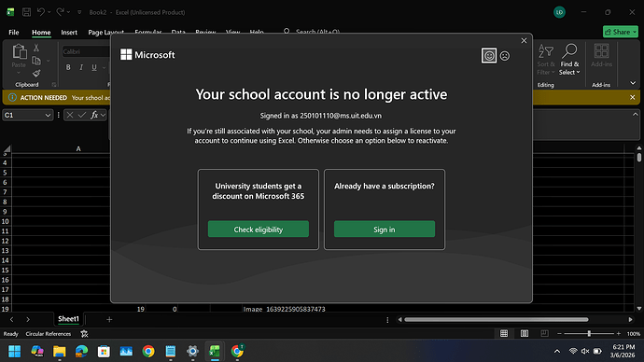Switch to the Insert ribbon tab
The height and width of the screenshot is (362, 644).
(x=69, y=32)
